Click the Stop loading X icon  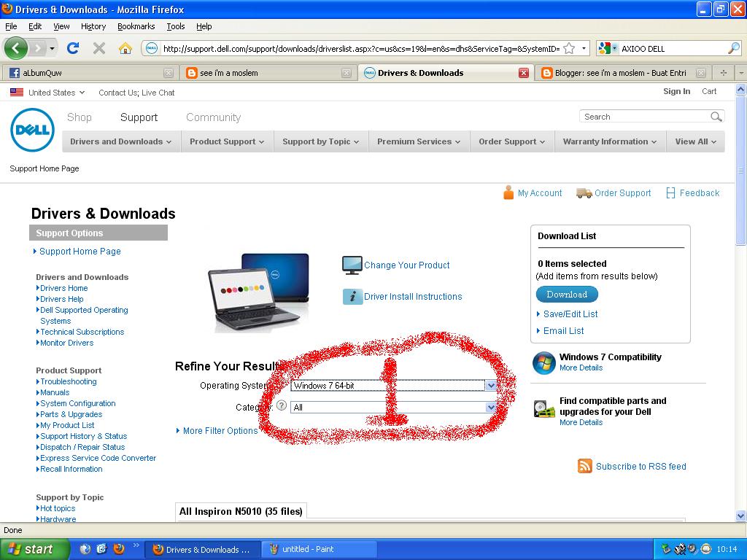point(99,48)
